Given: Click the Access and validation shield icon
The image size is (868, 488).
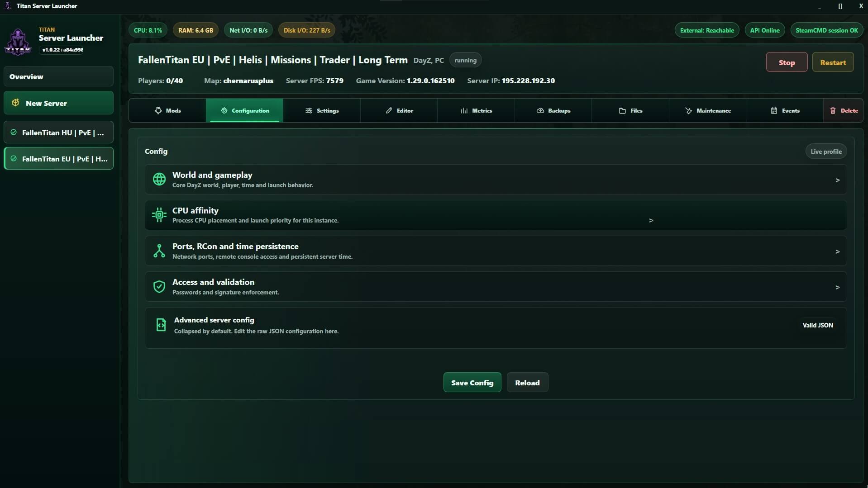Looking at the screenshot, I should coord(159,286).
